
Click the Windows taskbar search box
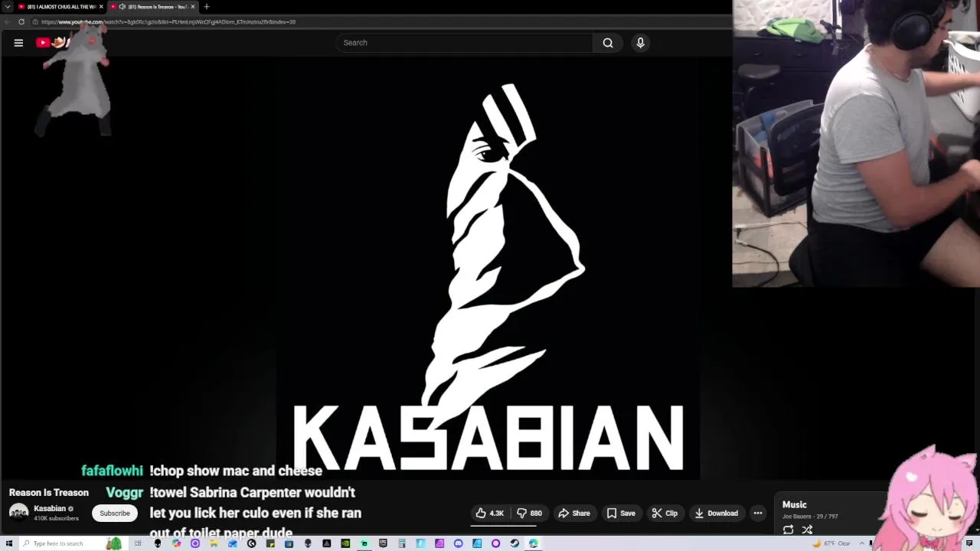(x=73, y=543)
